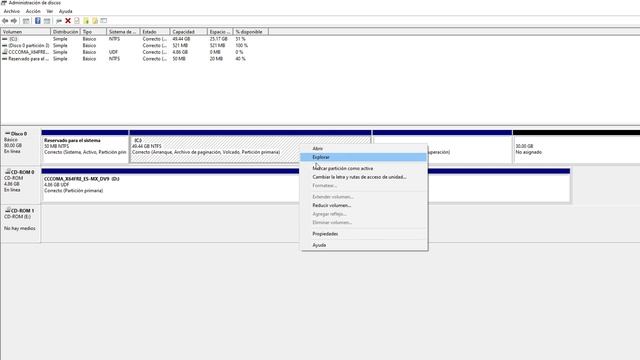Sort by the Tipo column header
This screenshot has width=640, height=360.
[x=93, y=32]
